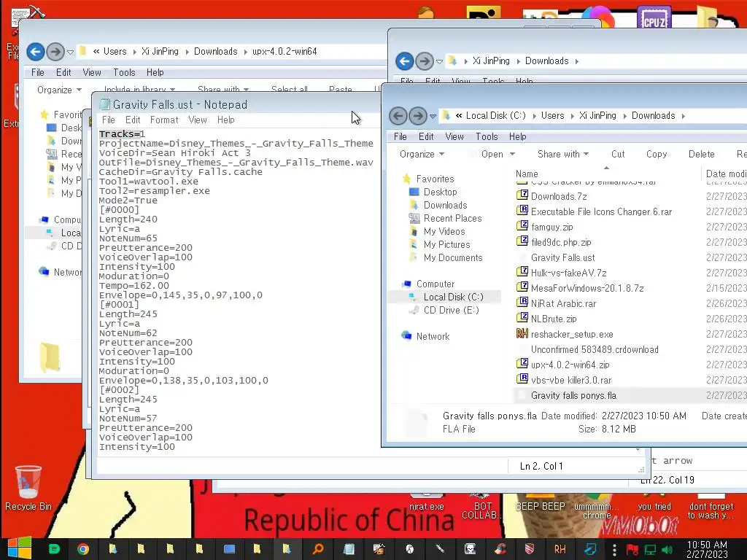Open Notepad Format menu
747x560 pixels.
164,120
